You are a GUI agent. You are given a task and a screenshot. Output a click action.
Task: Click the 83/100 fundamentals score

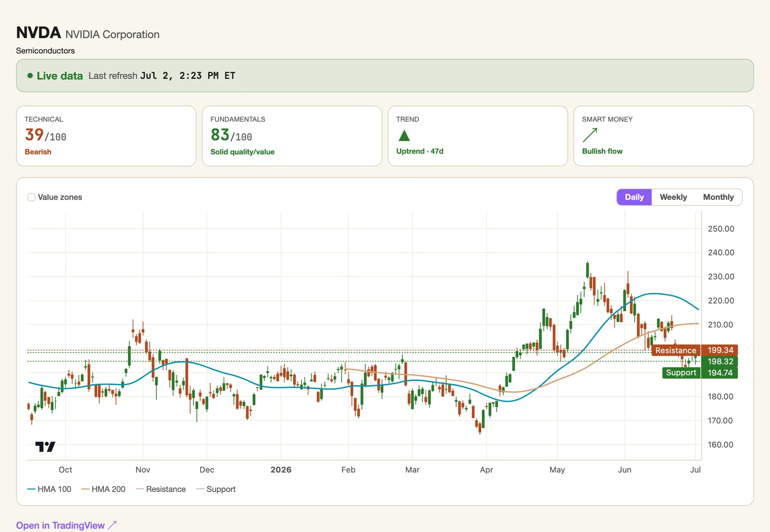(231, 135)
